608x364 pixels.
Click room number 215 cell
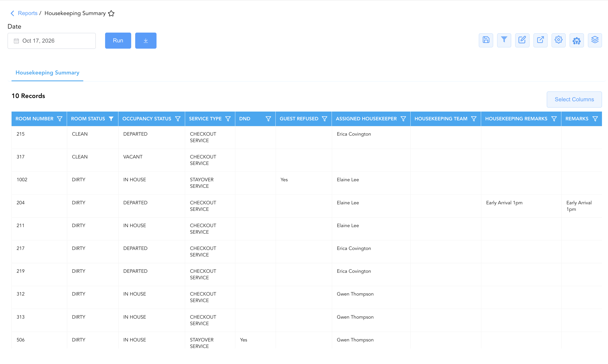tap(21, 134)
